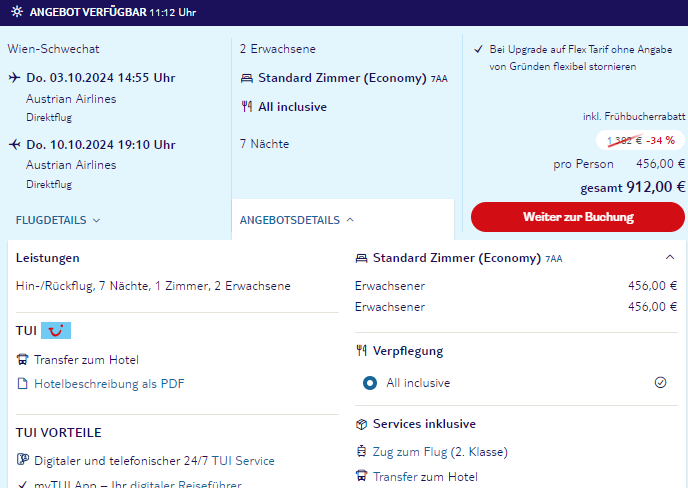Click the return flight airplane icon
Viewport: 688px width, 488px height.
pyautogui.click(x=14, y=144)
